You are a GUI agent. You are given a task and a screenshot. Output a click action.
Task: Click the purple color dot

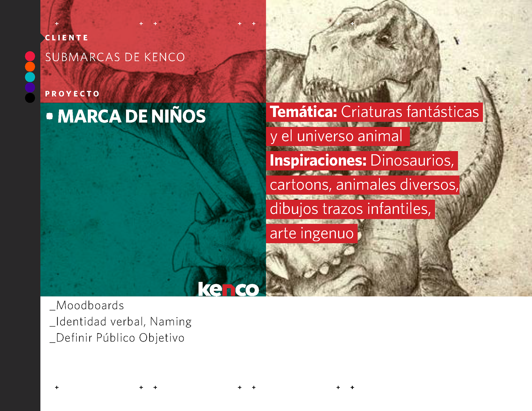click(30, 88)
